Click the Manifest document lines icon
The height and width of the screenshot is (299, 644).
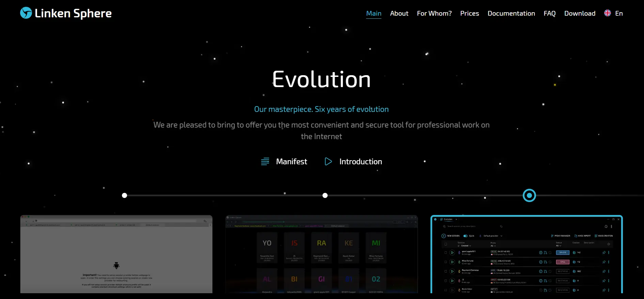click(x=265, y=162)
